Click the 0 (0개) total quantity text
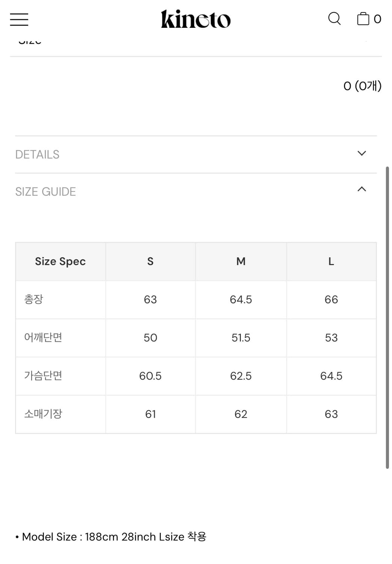The width and height of the screenshot is (392, 564). [x=362, y=86]
